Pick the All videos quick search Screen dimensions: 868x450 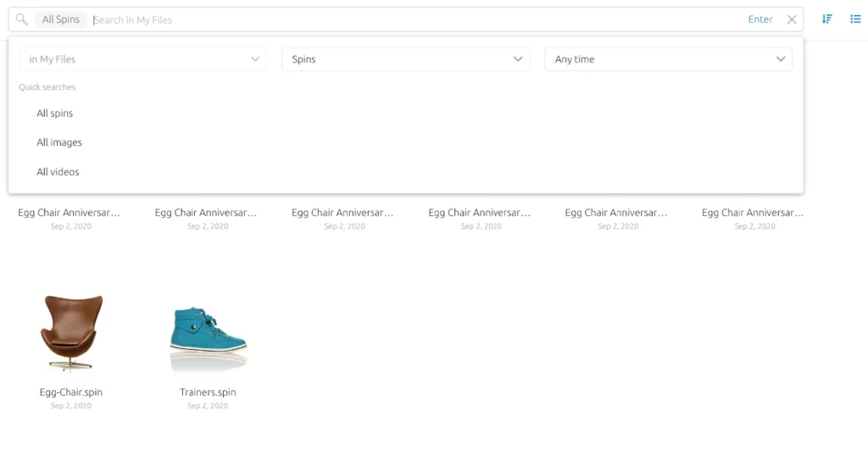(58, 172)
